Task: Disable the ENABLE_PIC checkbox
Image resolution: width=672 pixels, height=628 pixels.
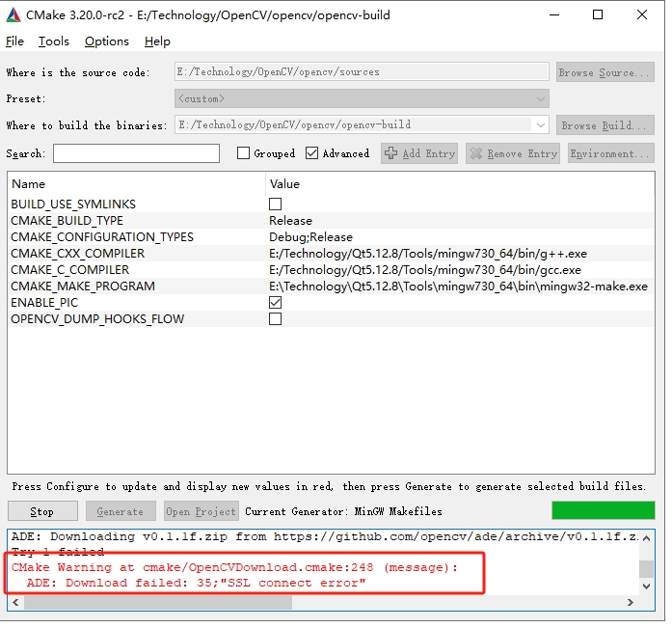Action: click(275, 303)
